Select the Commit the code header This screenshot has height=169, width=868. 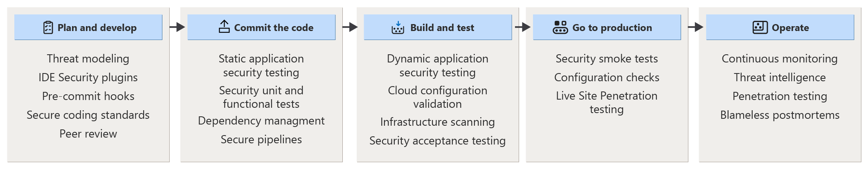(x=274, y=28)
